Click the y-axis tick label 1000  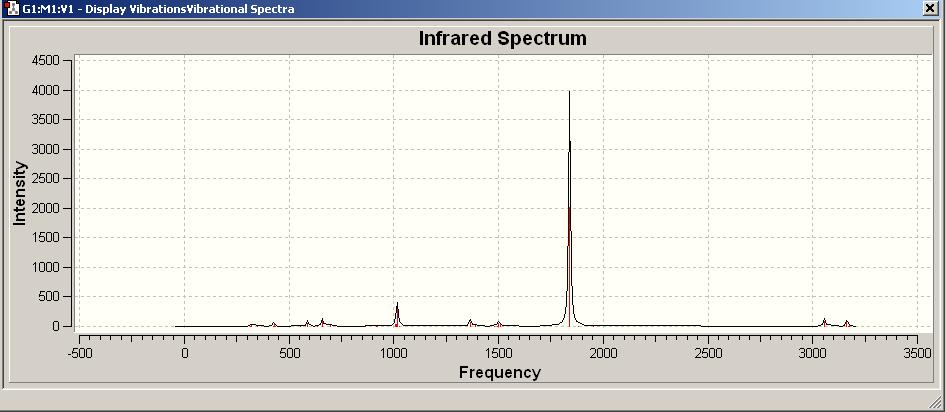click(46, 267)
